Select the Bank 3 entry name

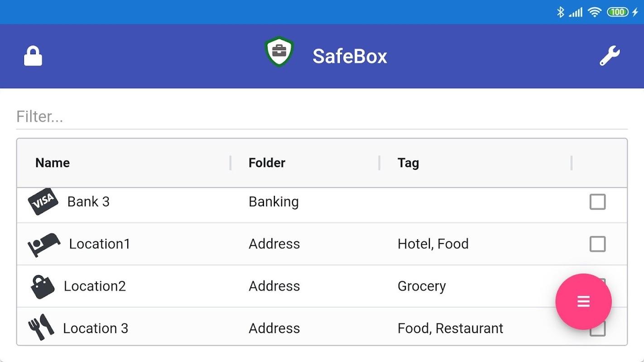(88, 202)
